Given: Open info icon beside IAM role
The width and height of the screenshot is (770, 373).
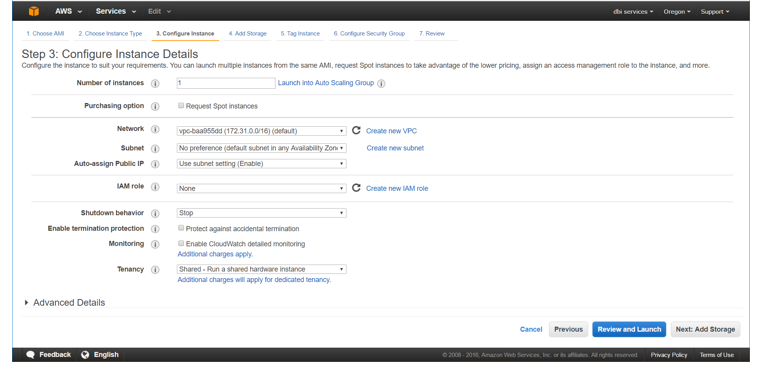Looking at the screenshot, I should coord(155,187).
